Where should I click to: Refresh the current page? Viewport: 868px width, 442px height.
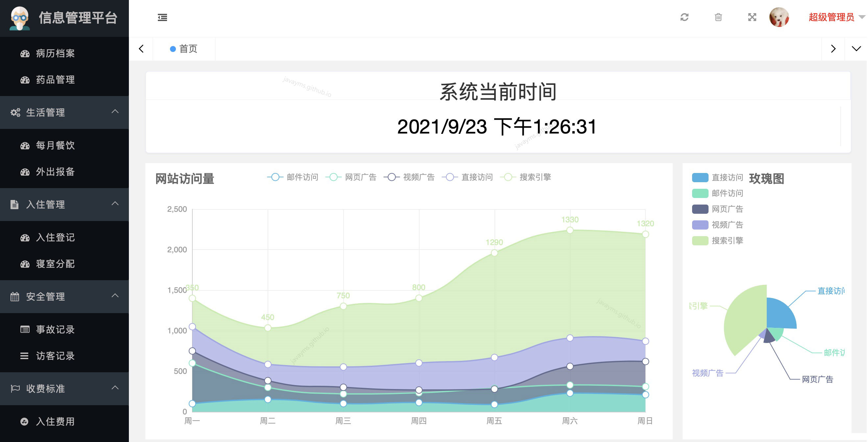(685, 17)
